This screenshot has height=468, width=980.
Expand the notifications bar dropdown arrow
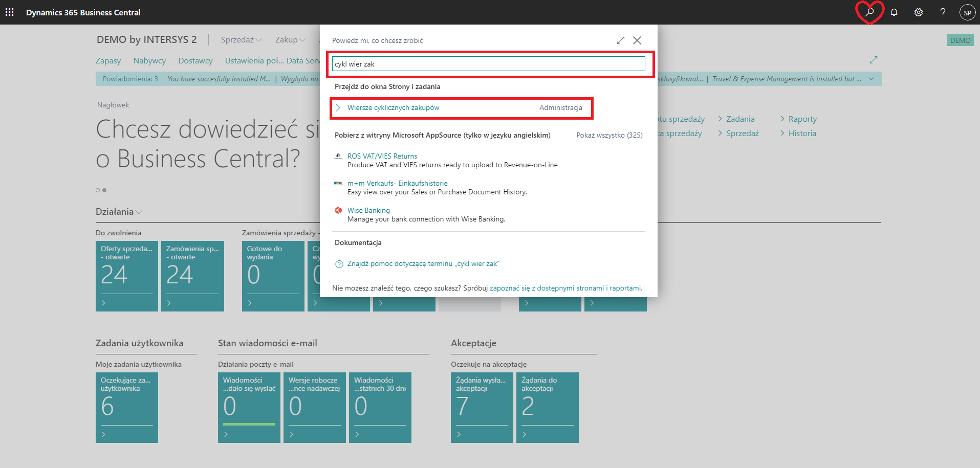[871, 79]
